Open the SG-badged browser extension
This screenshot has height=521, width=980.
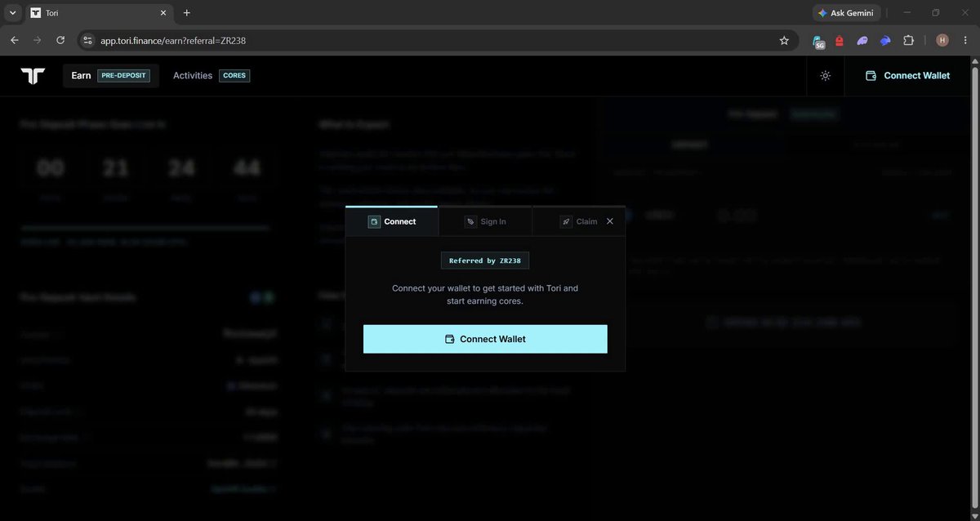click(818, 41)
